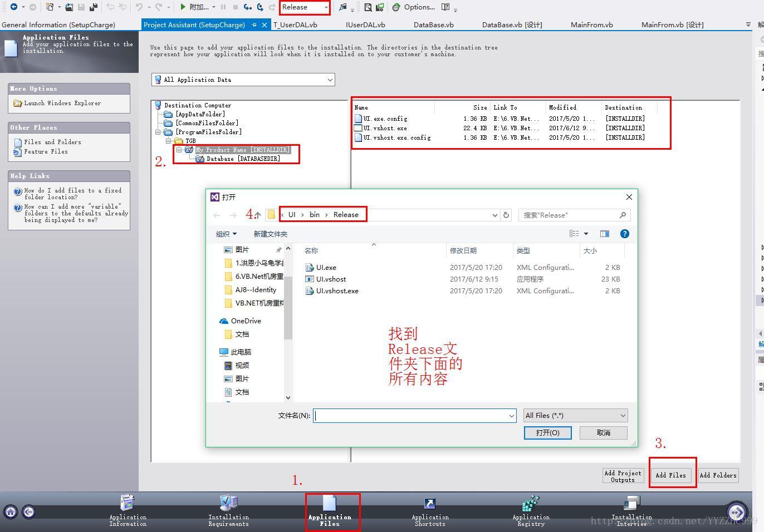
Task: Open help on adding more variable folders
Action: pos(76,213)
